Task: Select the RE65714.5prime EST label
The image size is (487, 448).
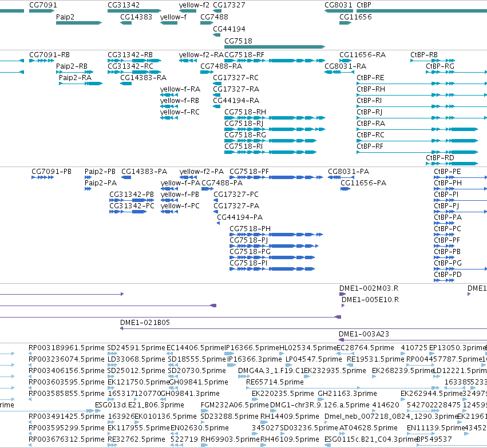Action: pos(275,382)
